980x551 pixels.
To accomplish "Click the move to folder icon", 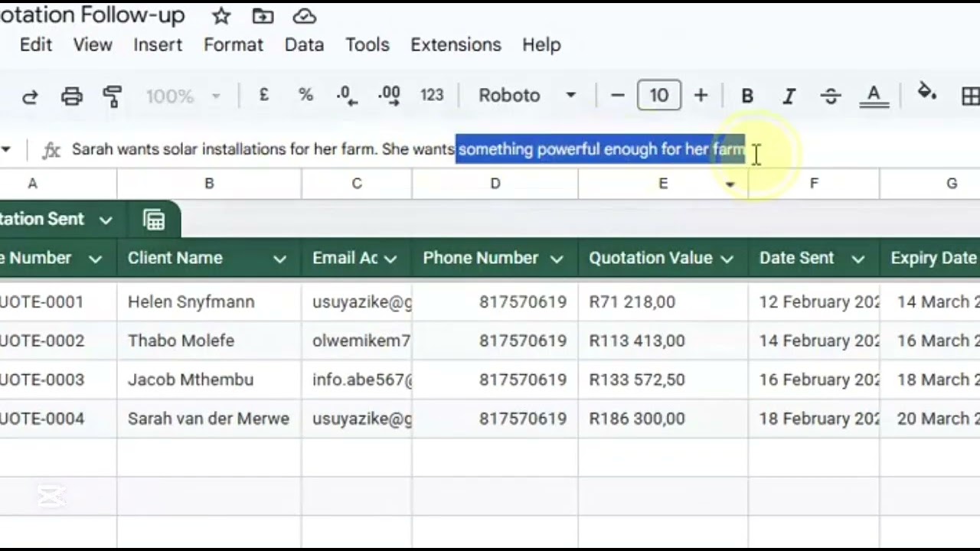I will [263, 15].
